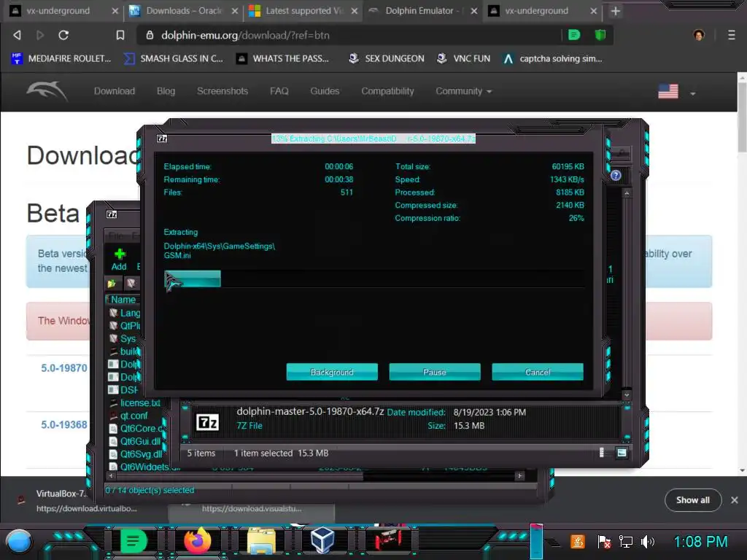This screenshot has width=747, height=560.
Task: Open Guides in Dolphin site nav
Action: (x=325, y=91)
